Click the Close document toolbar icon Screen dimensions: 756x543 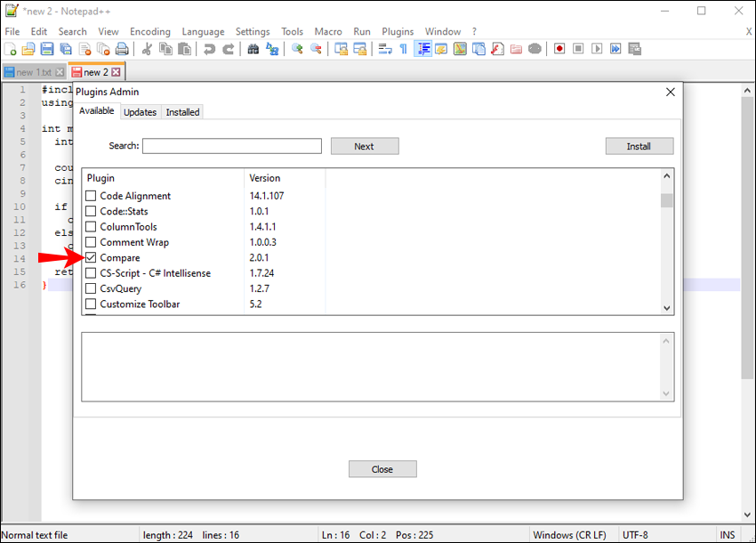(x=84, y=49)
